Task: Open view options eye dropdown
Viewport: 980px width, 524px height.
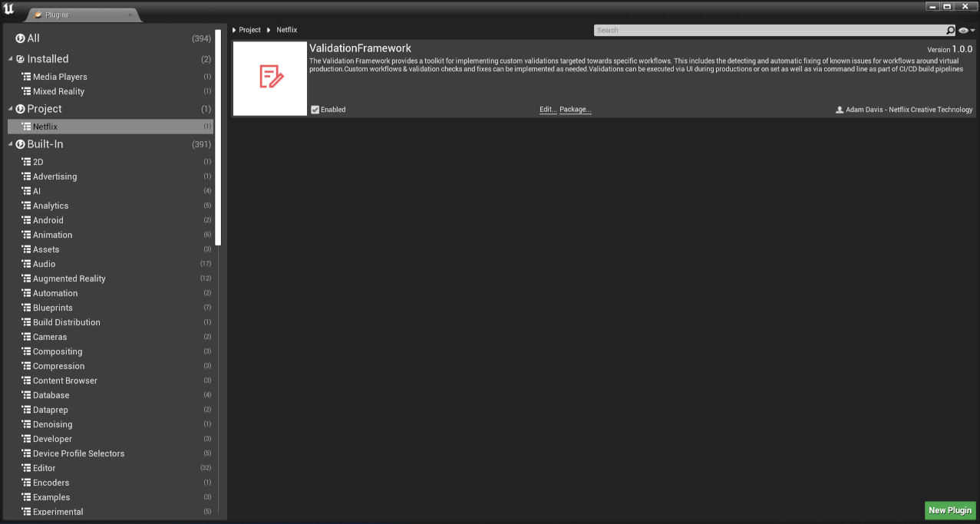Action: (x=966, y=31)
